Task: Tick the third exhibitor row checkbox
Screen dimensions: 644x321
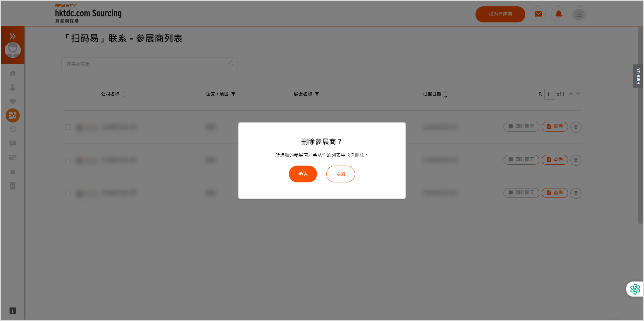Action: pyautogui.click(x=68, y=193)
